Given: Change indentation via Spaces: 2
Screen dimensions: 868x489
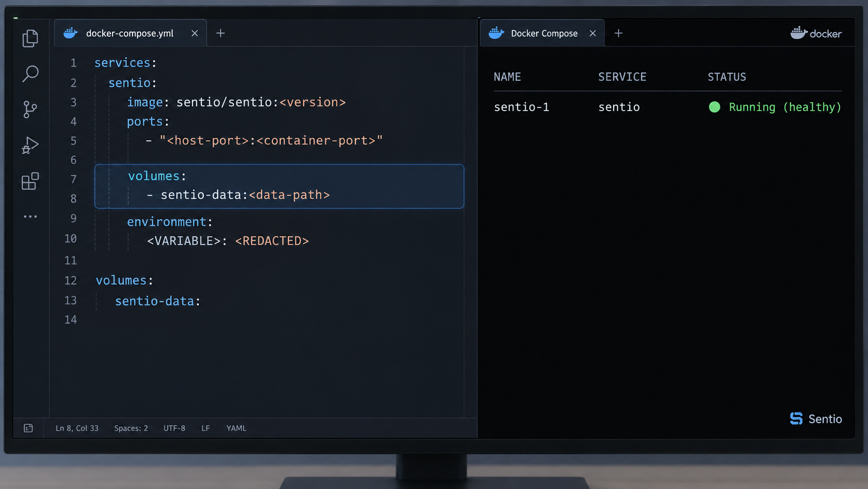Looking at the screenshot, I should click(x=131, y=428).
